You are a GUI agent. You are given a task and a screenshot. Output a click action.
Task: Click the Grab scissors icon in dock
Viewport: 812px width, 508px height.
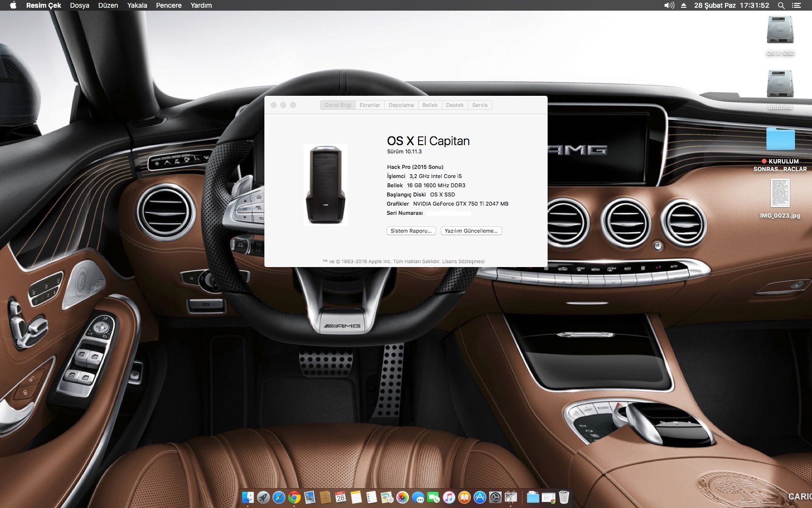pos(511,497)
